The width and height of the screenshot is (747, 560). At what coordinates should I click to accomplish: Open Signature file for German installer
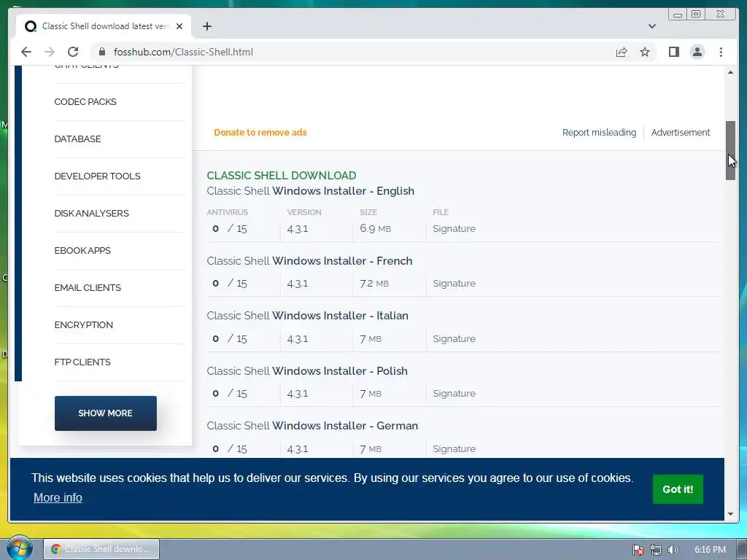(x=454, y=448)
